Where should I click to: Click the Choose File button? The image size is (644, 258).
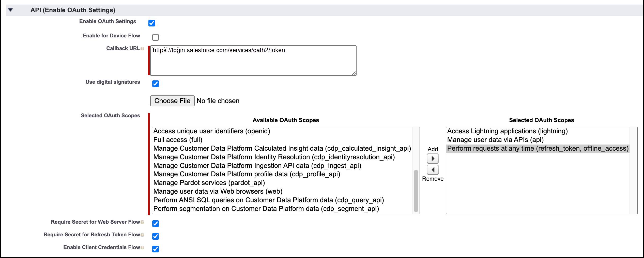tap(172, 101)
